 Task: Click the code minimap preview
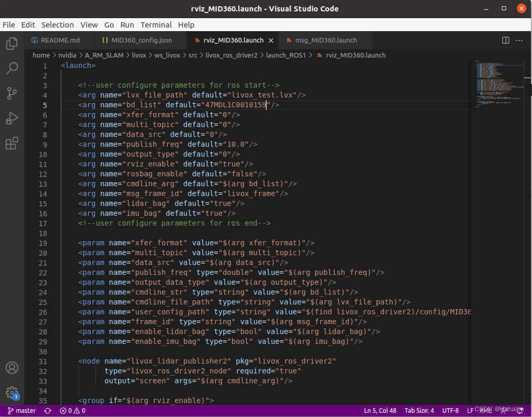(498, 85)
